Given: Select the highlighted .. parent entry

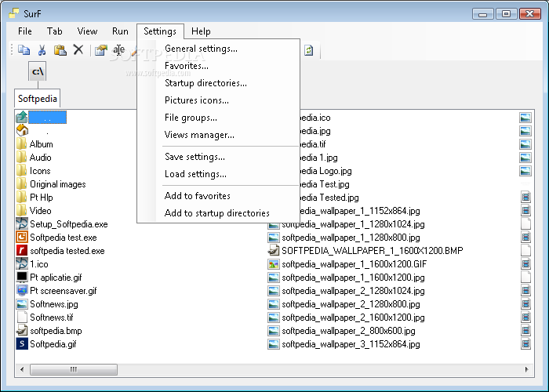Looking at the screenshot, I should [x=47, y=118].
